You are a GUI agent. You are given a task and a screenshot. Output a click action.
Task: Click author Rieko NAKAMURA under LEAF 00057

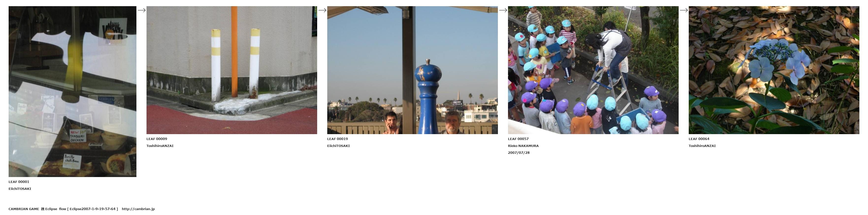pyautogui.click(x=523, y=146)
